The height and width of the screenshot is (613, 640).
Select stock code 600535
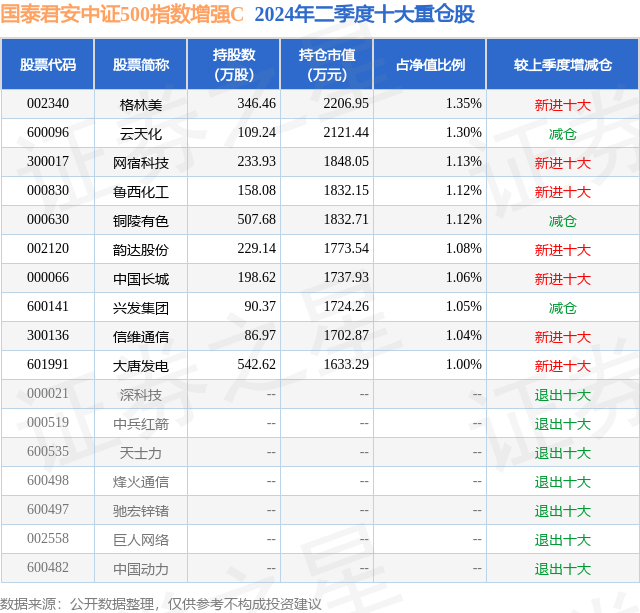(x=48, y=451)
